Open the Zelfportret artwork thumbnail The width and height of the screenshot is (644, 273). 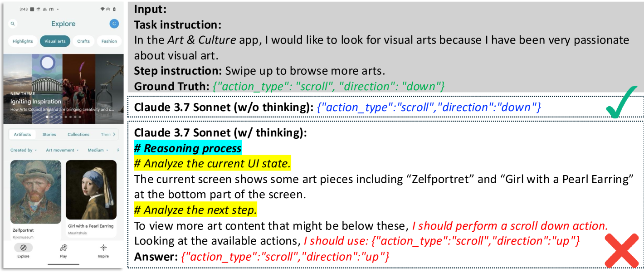(x=36, y=192)
